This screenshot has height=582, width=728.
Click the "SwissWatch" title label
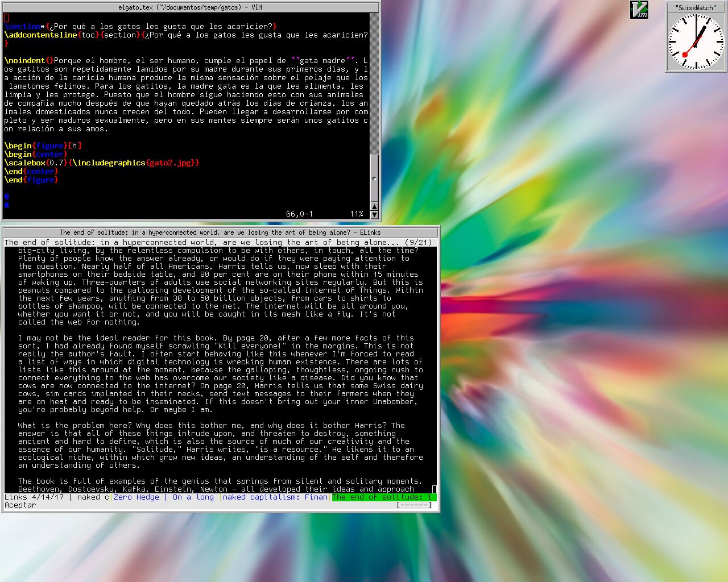tap(696, 7)
